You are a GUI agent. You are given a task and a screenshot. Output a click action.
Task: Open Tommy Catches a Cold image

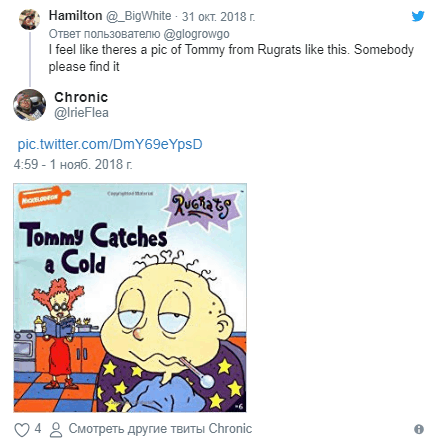pos(130,298)
